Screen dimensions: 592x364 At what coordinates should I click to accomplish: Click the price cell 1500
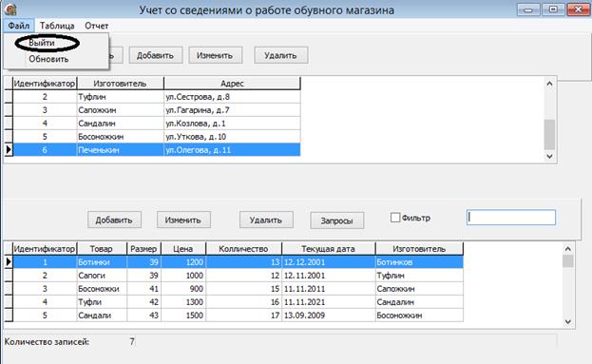(183, 315)
